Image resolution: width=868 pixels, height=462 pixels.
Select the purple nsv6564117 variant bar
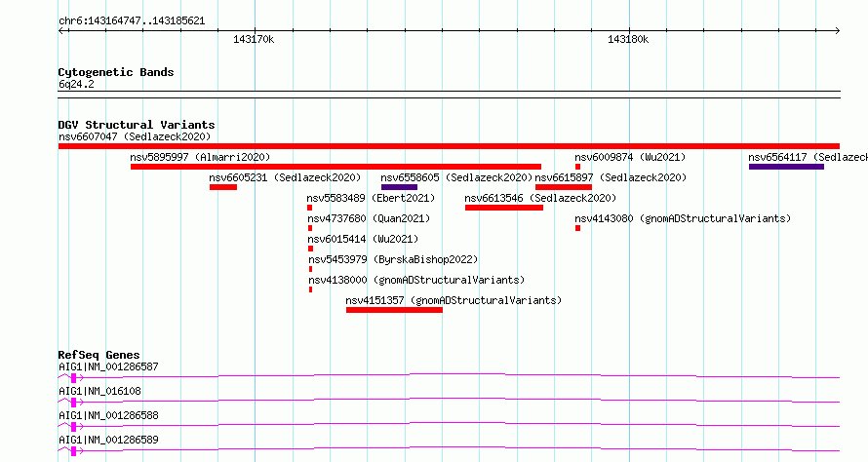click(x=786, y=167)
